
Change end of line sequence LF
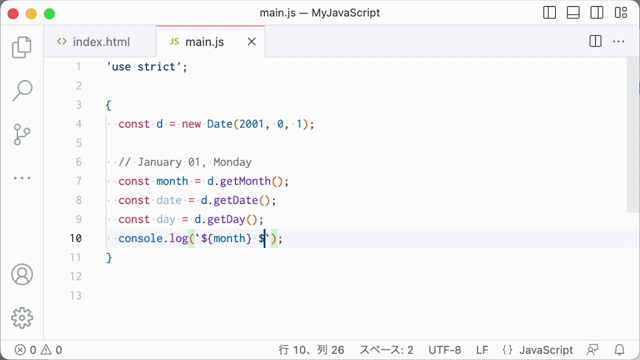[482, 350]
